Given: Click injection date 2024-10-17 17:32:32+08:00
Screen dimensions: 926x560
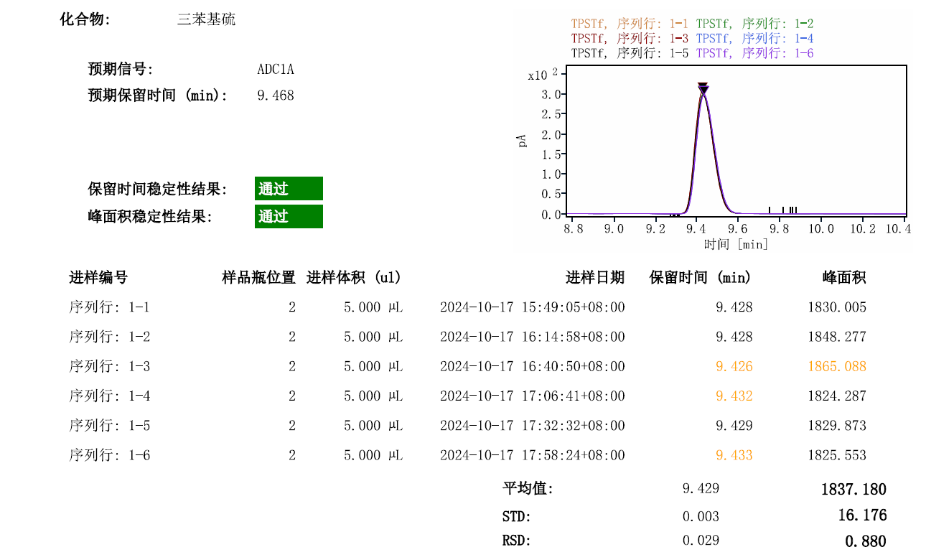Looking at the screenshot, I should tap(532, 426).
